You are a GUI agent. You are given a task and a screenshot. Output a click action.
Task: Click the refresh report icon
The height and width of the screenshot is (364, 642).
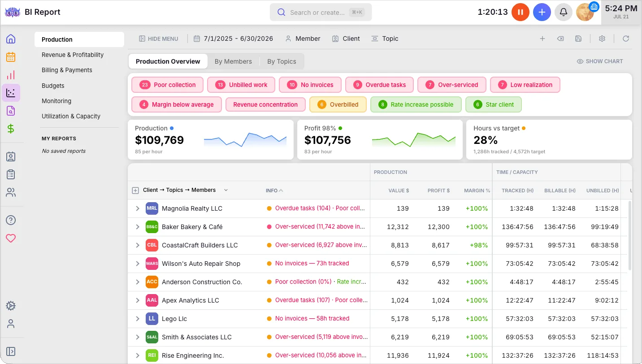(626, 39)
